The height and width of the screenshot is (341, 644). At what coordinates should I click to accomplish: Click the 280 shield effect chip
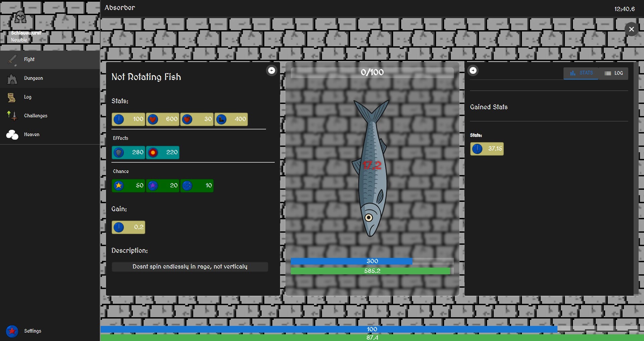point(128,153)
